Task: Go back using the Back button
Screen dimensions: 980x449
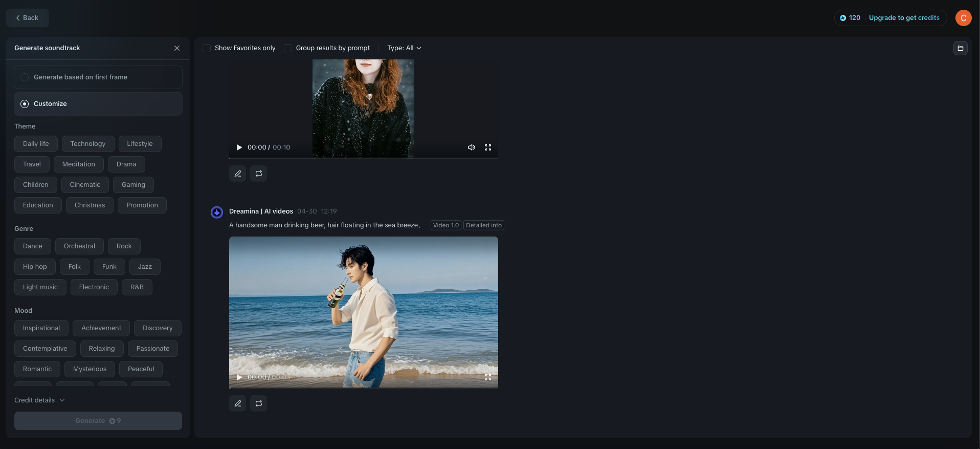Action: coord(28,18)
